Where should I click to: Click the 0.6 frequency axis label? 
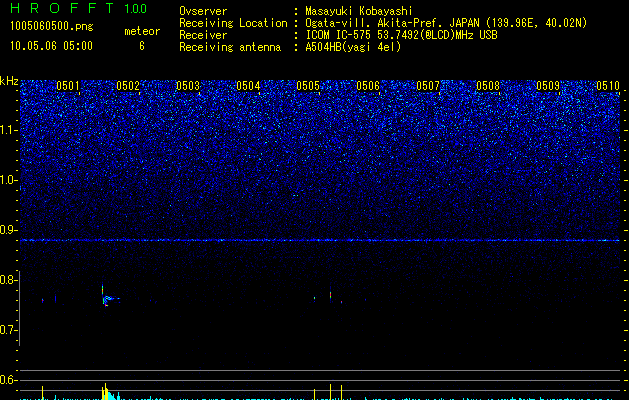(9, 380)
